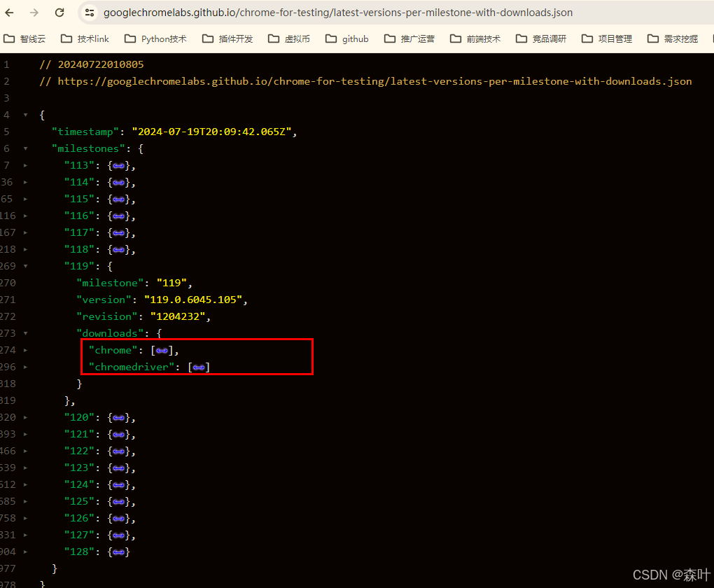
Task: Expand the "118" milestone arrow
Action: click(25, 250)
